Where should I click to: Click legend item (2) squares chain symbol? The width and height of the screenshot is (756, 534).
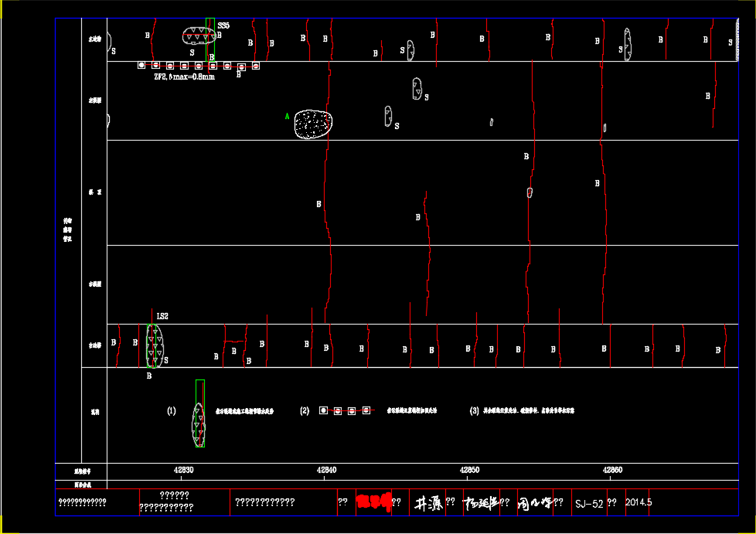346,410
